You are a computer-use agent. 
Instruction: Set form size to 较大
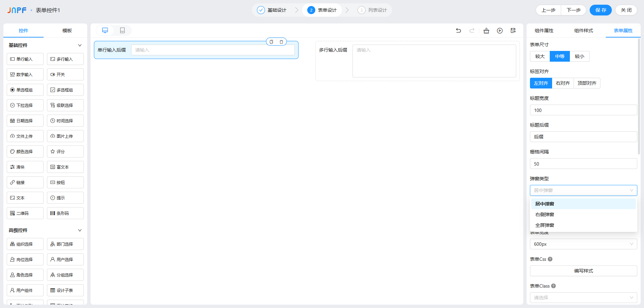pyautogui.click(x=540, y=56)
